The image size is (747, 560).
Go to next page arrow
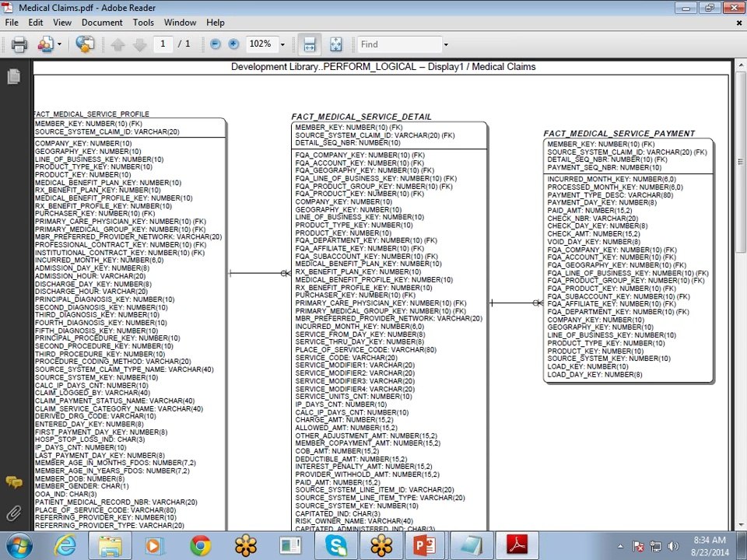pos(139,45)
